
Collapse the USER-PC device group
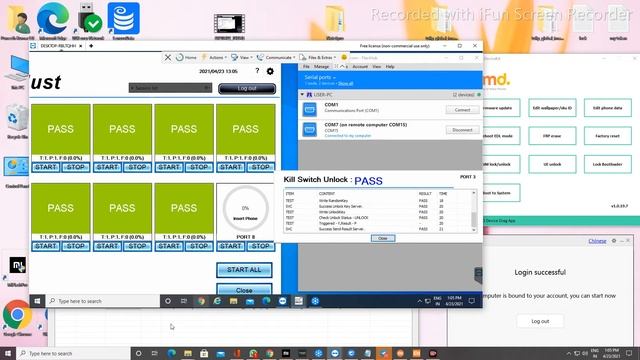click(x=302, y=95)
